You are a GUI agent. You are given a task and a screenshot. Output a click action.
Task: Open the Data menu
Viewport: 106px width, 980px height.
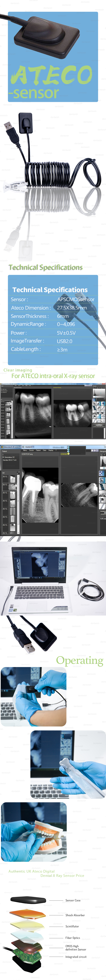[x=45, y=450]
